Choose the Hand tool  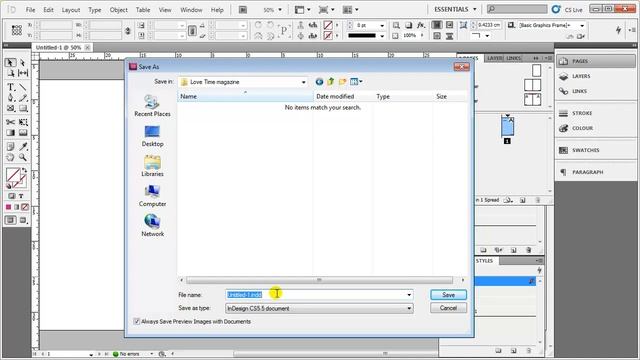pyautogui.click(x=11, y=157)
